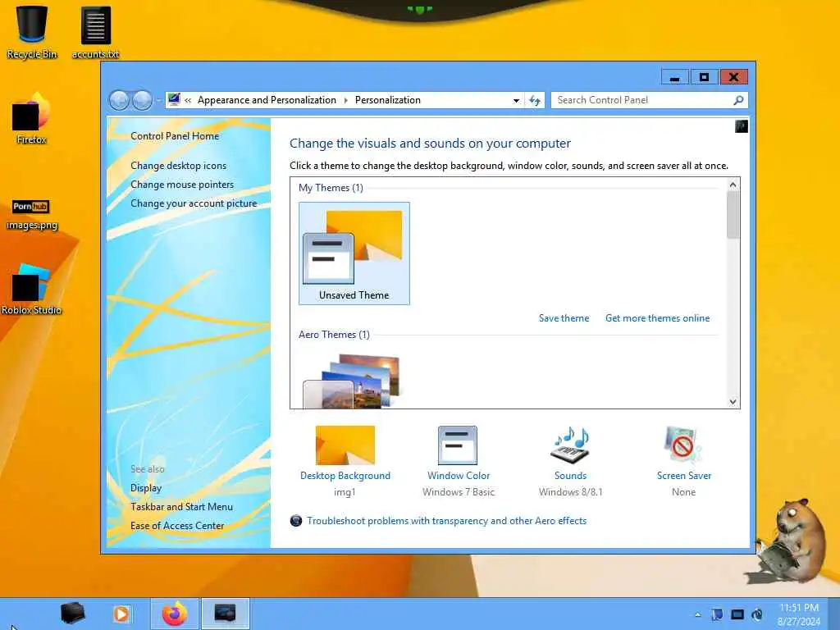The height and width of the screenshot is (630, 840).
Task: Click the Sounds music notes icon
Action: click(x=571, y=445)
